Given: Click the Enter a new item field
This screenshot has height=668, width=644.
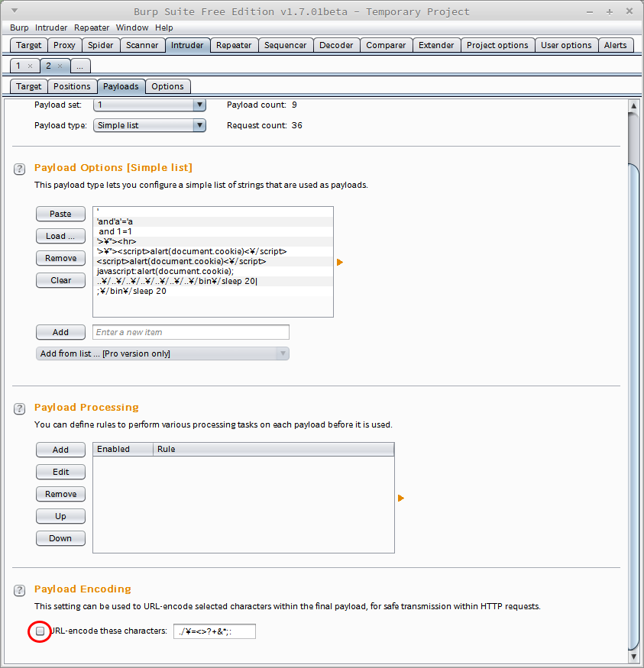Looking at the screenshot, I should pos(191,332).
